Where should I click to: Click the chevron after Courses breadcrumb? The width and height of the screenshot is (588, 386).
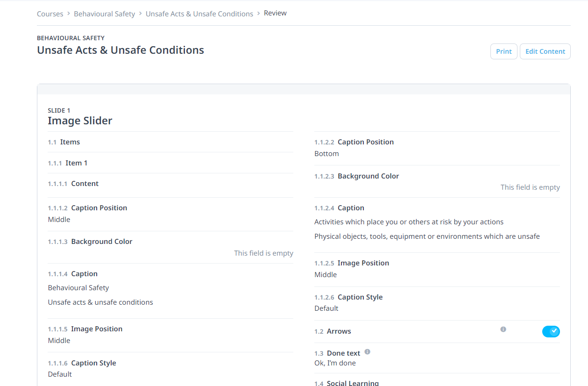[x=69, y=14]
